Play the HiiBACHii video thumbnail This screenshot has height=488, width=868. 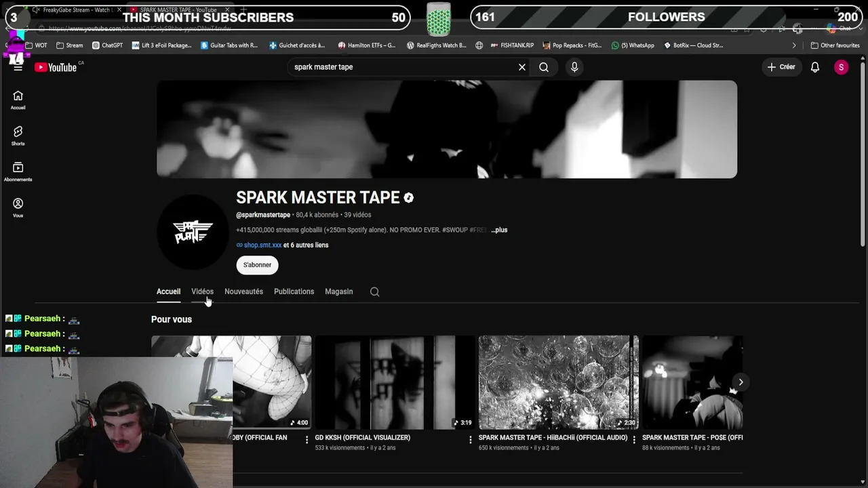click(x=558, y=382)
